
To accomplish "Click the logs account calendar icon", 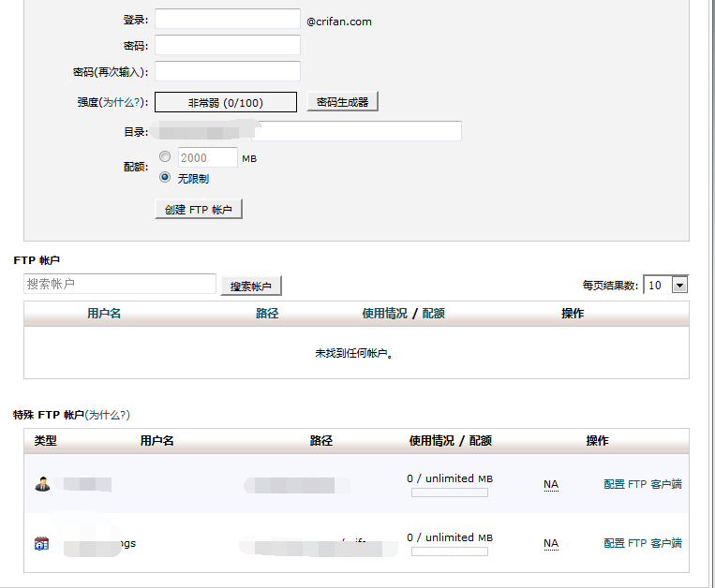I will 41,543.
